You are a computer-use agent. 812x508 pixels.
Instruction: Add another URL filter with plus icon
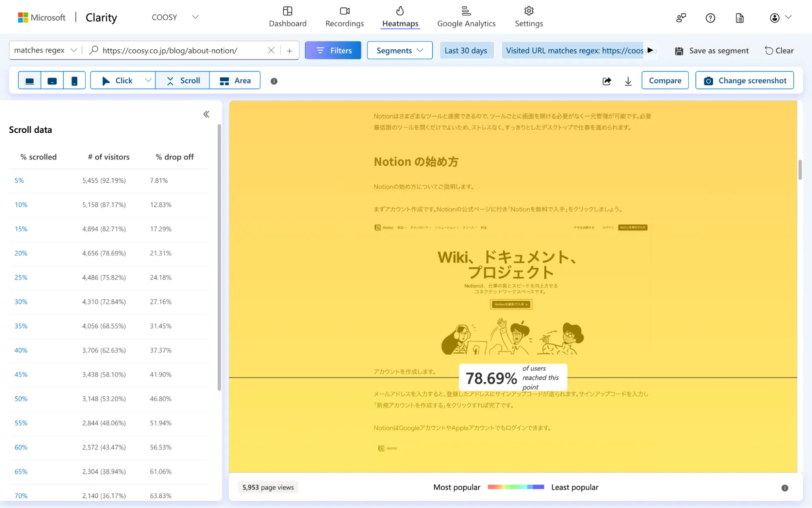[x=289, y=51]
